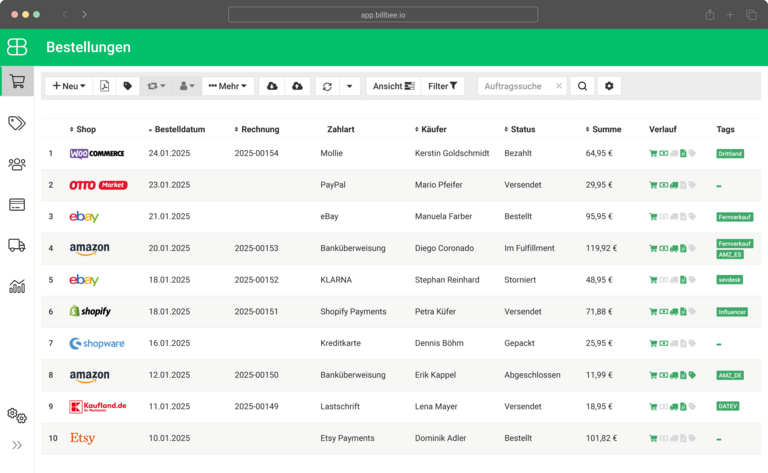This screenshot has height=473, width=768.
Task: Open the dropdown arrow next to refresh
Action: 349,86
